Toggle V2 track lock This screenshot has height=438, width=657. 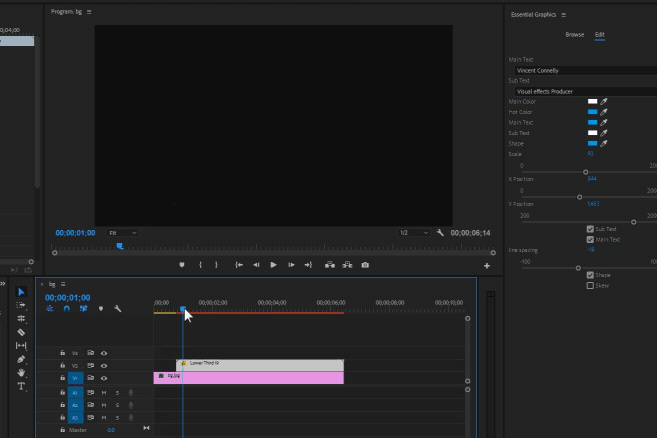click(62, 365)
